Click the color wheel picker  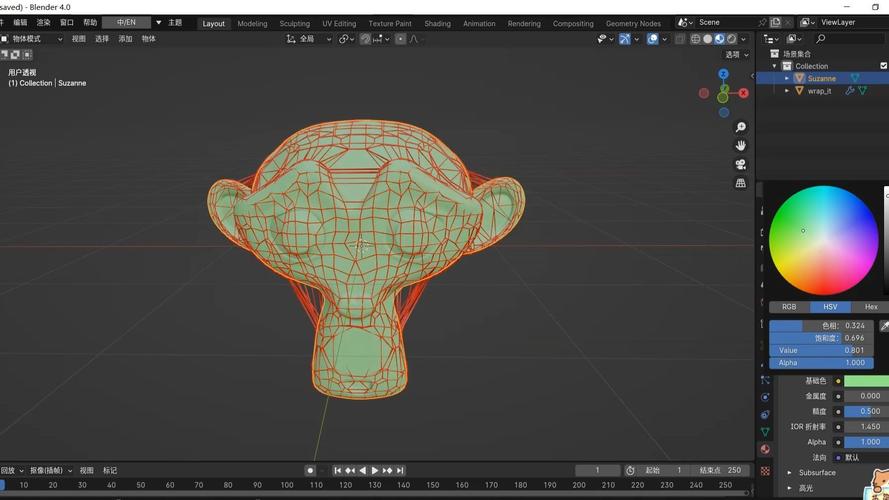coord(823,240)
